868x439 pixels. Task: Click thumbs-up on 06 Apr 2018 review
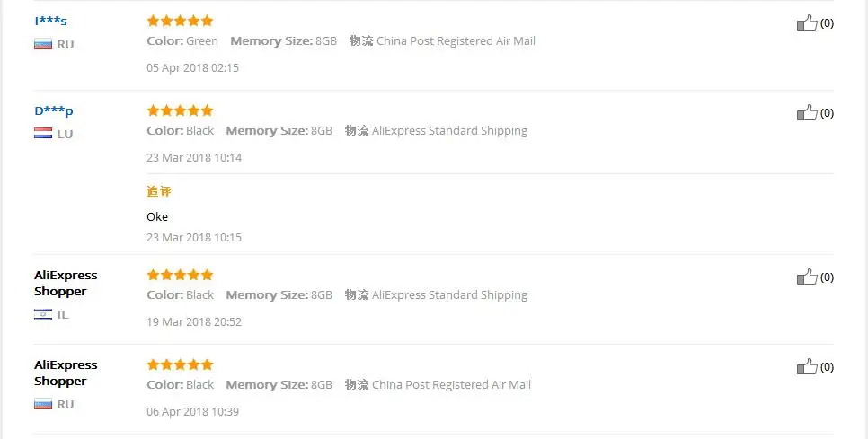(x=806, y=367)
